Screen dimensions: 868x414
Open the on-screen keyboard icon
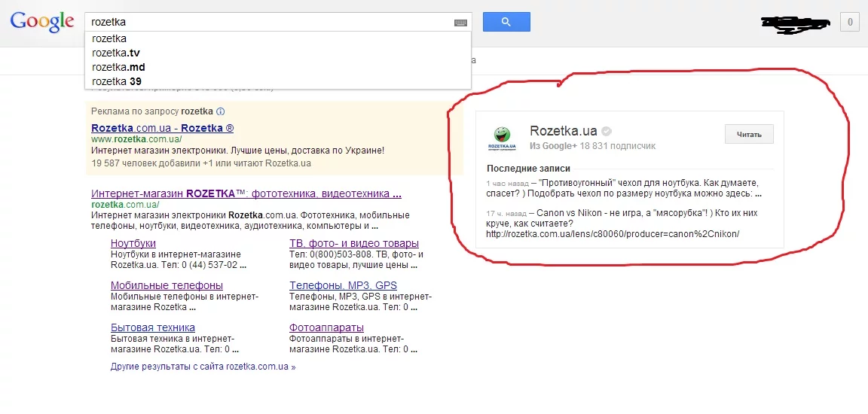[460, 23]
